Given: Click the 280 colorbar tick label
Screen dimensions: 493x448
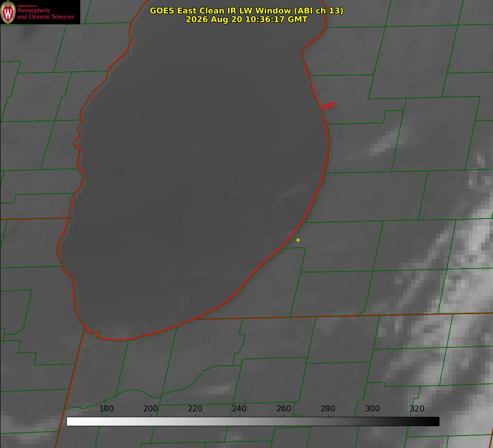Looking at the screenshot, I should pyautogui.click(x=328, y=408).
